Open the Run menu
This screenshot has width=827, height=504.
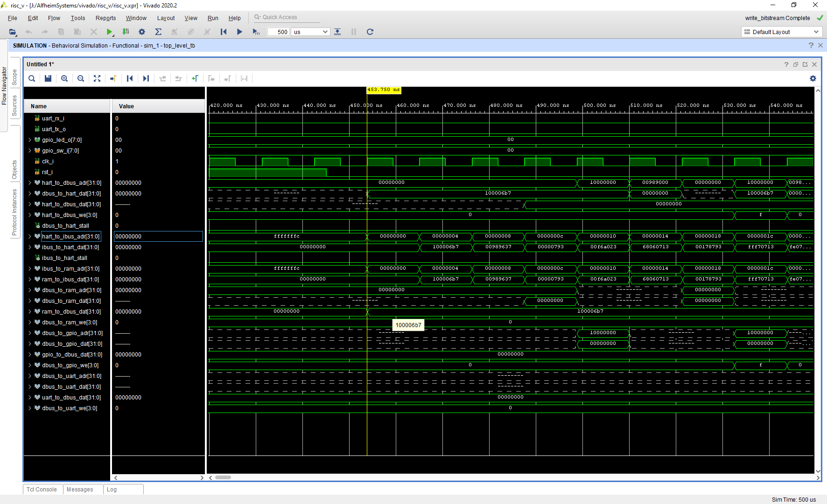pos(213,18)
